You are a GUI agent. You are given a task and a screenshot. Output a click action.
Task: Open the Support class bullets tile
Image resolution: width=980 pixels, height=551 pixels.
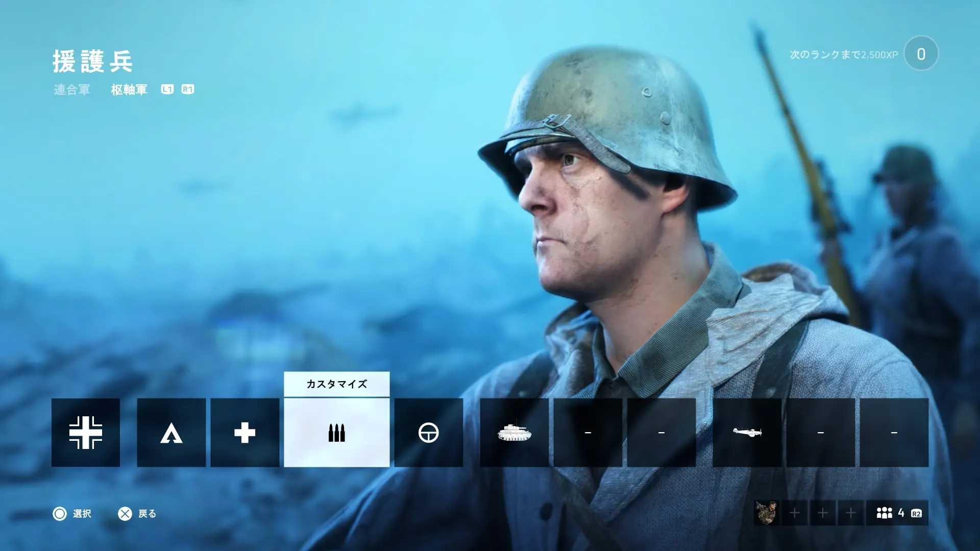coord(336,433)
